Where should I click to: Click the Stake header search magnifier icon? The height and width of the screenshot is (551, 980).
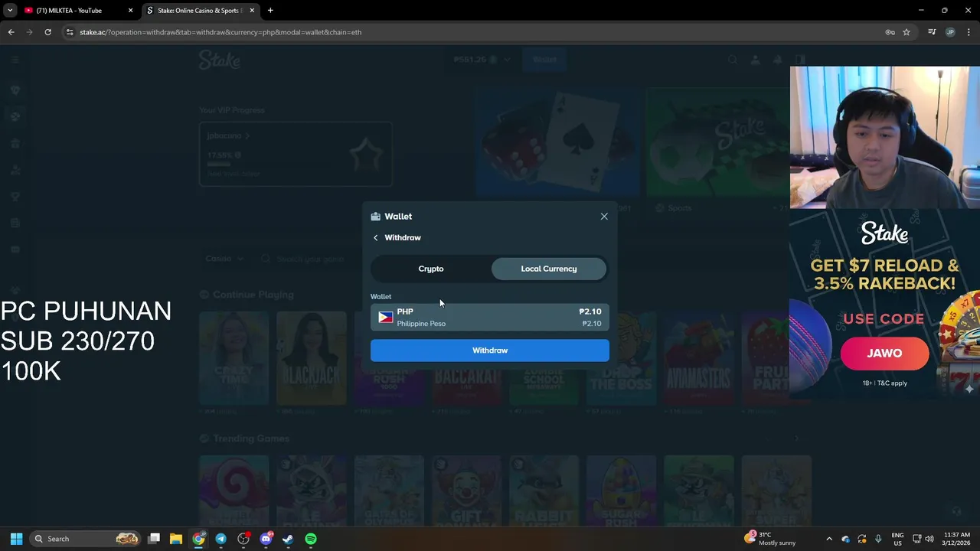(x=733, y=60)
